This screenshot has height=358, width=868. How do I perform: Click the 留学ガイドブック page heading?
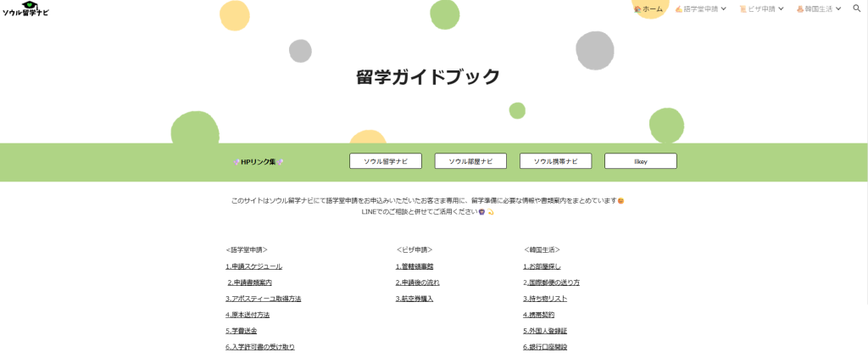pyautogui.click(x=428, y=77)
